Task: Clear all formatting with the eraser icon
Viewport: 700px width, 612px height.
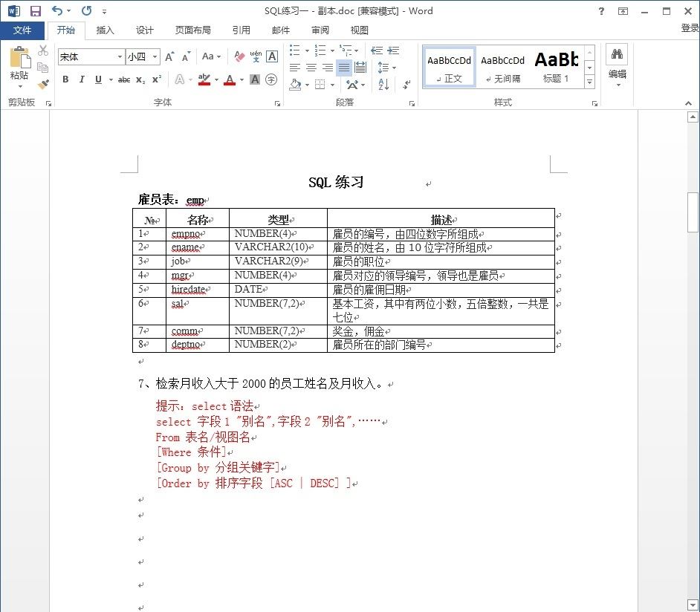Action: click(239, 56)
